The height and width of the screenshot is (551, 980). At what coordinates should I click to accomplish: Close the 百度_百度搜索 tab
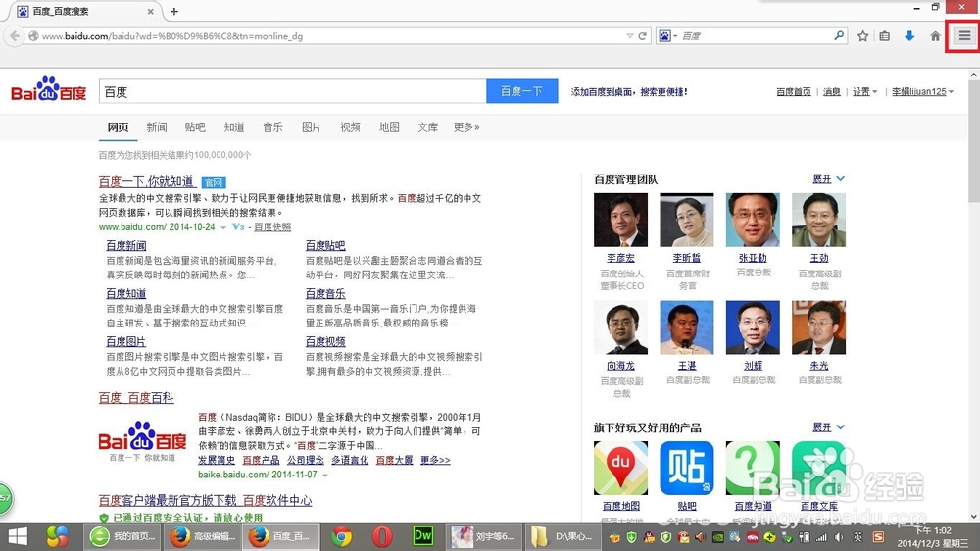[x=151, y=11]
